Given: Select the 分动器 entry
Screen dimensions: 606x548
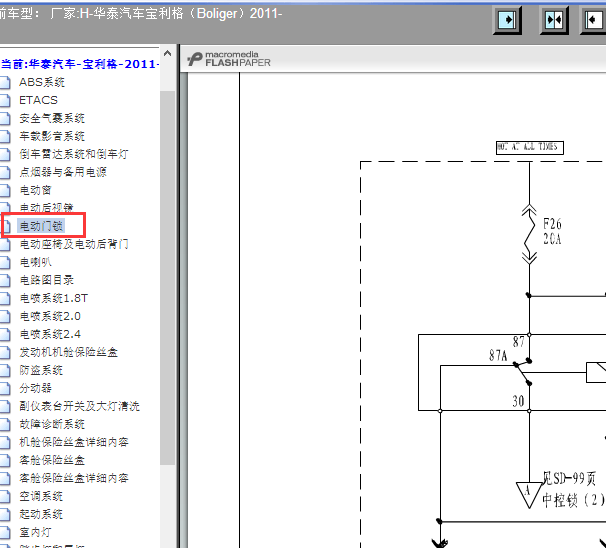Looking at the screenshot, I should pyautogui.click(x=35, y=388).
